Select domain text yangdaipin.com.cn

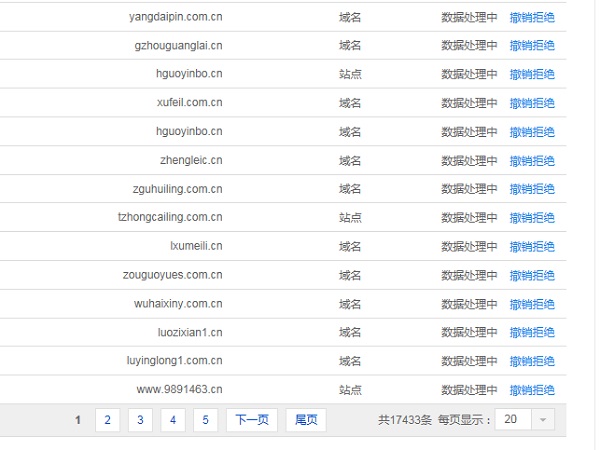click(176, 17)
